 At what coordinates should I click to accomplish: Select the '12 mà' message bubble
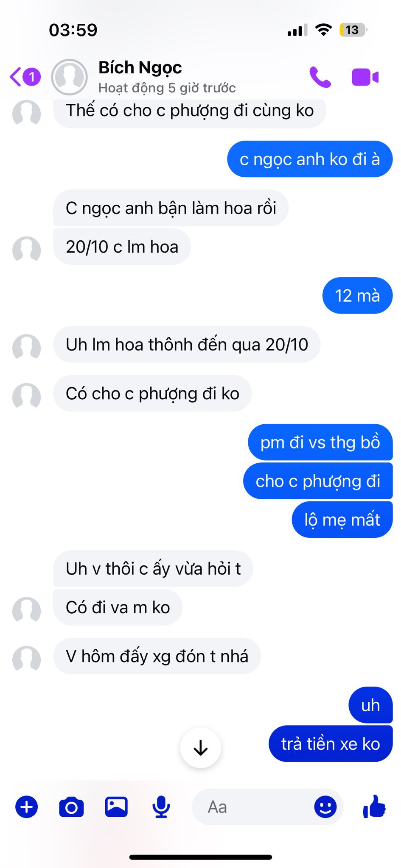click(357, 295)
